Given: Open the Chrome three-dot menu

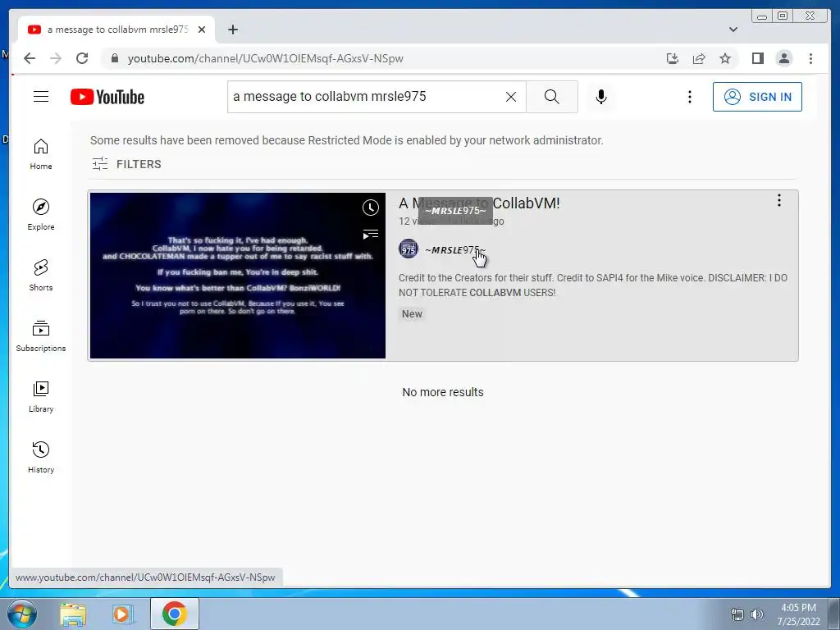Looking at the screenshot, I should click(810, 58).
